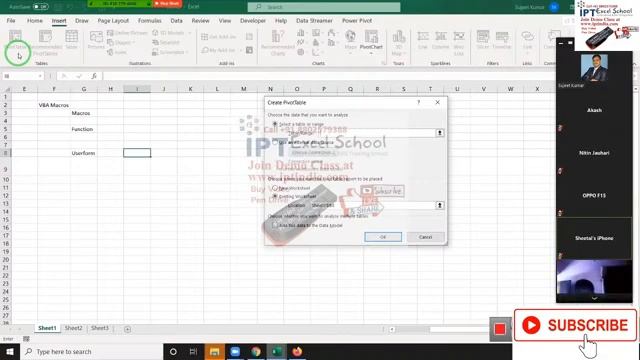Toggle the AutoSave switch

click(x=40, y=7)
